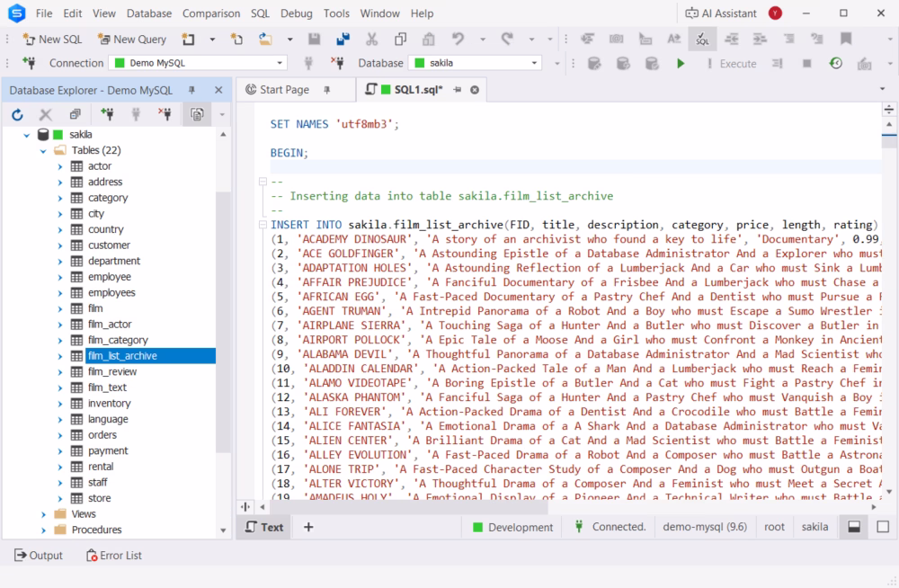Screen dimensions: 899x588
Task: Expand the Procedures folder
Action: click(x=43, y=530)
